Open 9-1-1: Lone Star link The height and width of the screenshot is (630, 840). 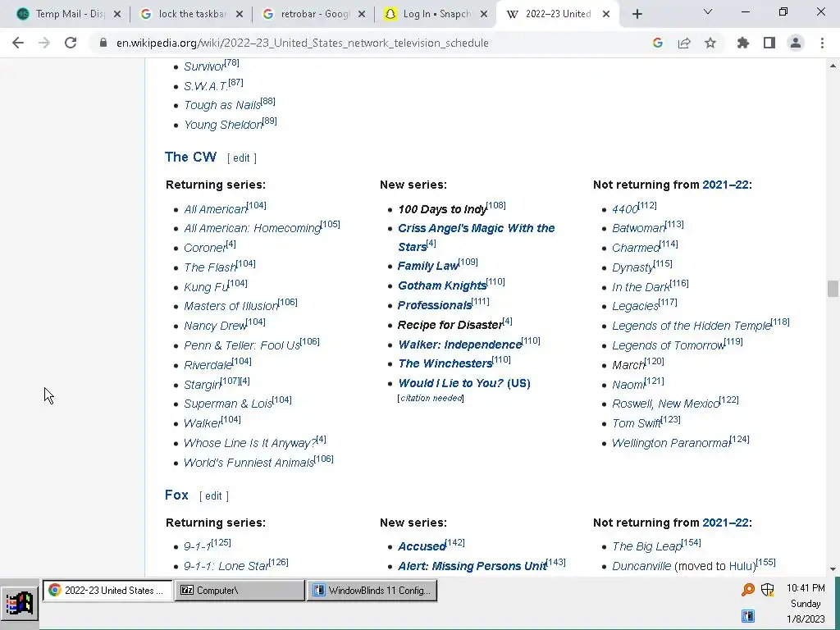click(226, 566)
